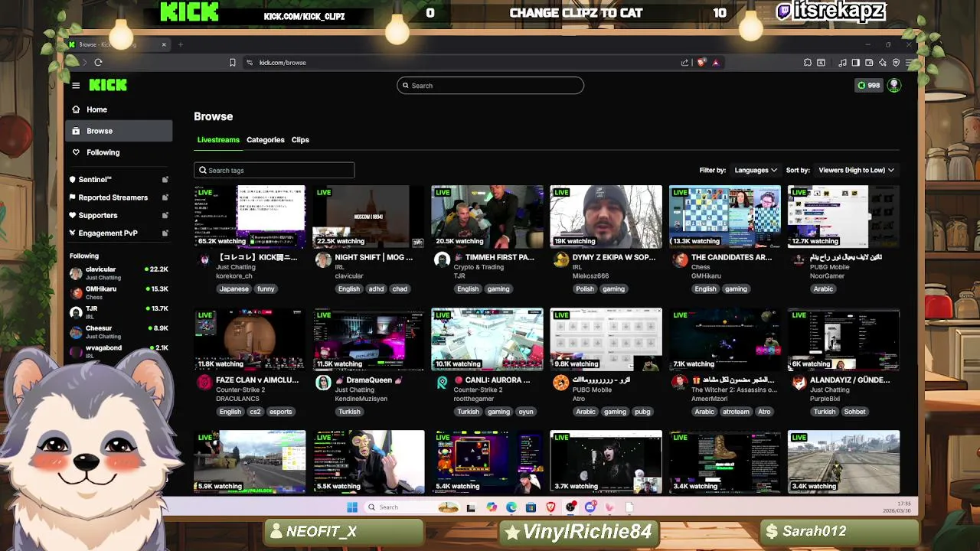Open the Copilot icon on the taskbar
The height and width of the screenshot is (551, 980).
point(491,507)
